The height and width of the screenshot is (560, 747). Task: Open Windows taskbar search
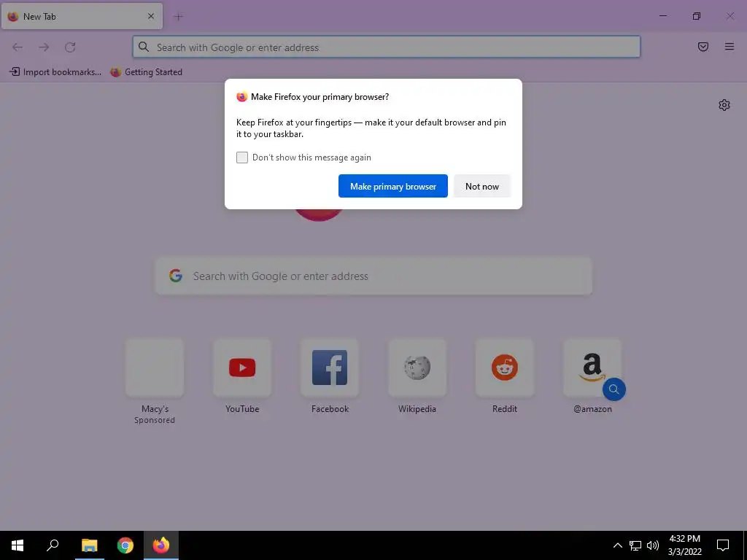tap(53, 545)
